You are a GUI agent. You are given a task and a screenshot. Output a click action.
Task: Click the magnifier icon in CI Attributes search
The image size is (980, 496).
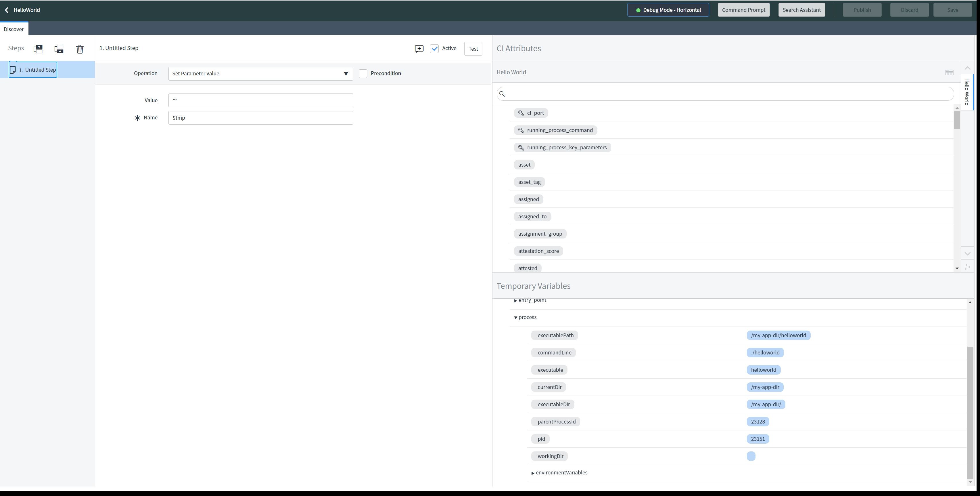tap(503, 94)
